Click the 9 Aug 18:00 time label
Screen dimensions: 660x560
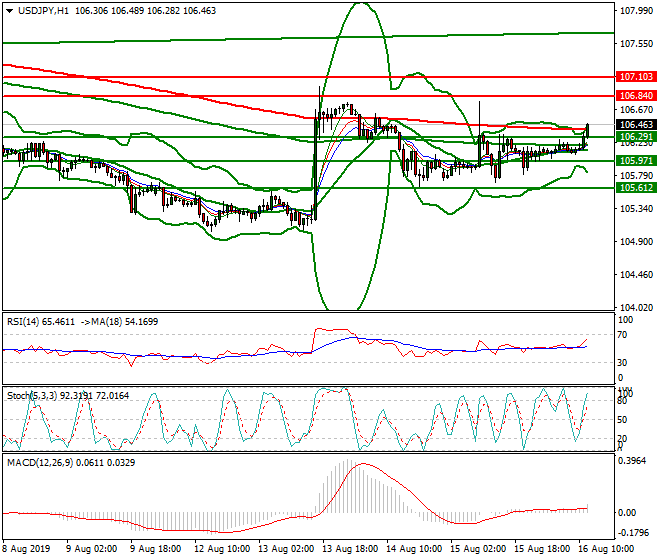tap(155, 549)
